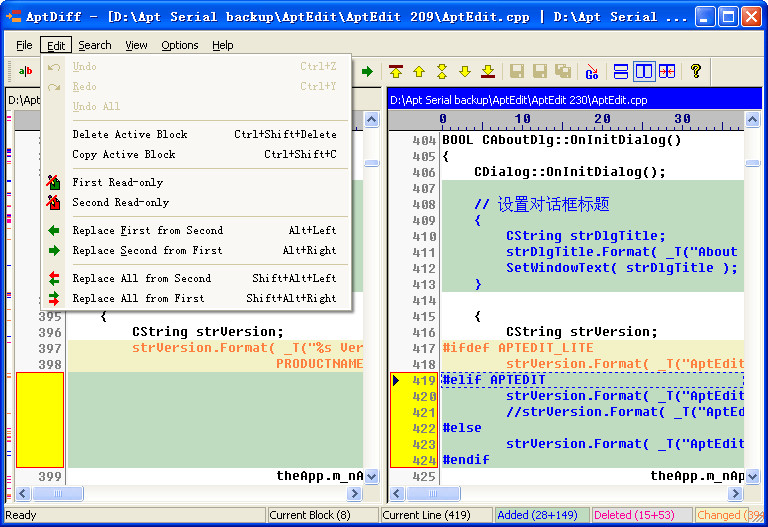
Task: Open the File menu
Action: click(x=24, y=45)
